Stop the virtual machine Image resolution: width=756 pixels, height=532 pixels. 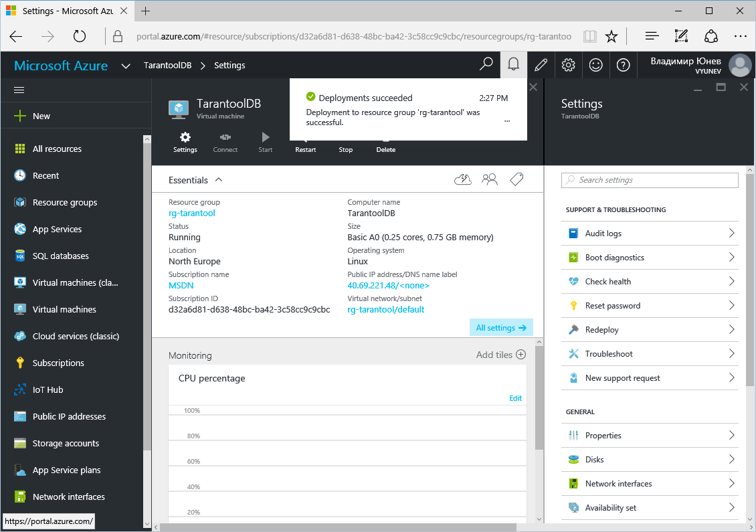(345, 143)
